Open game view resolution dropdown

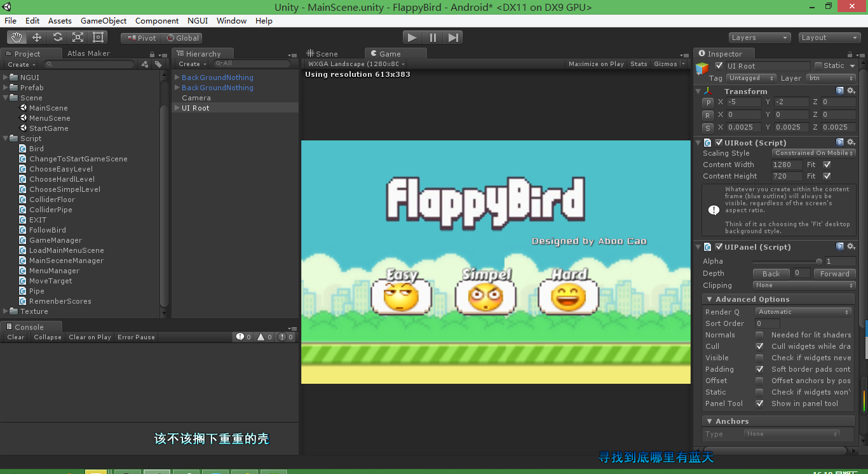coord(355,64)
